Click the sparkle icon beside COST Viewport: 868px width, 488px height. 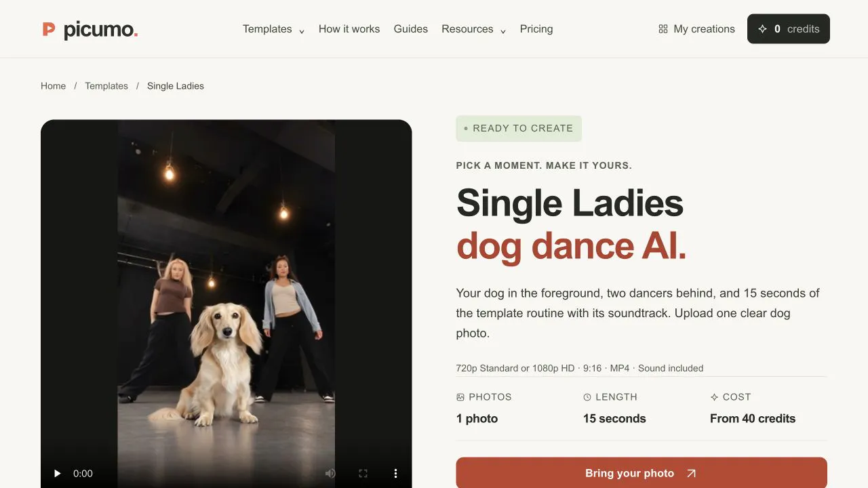[714, 397]
